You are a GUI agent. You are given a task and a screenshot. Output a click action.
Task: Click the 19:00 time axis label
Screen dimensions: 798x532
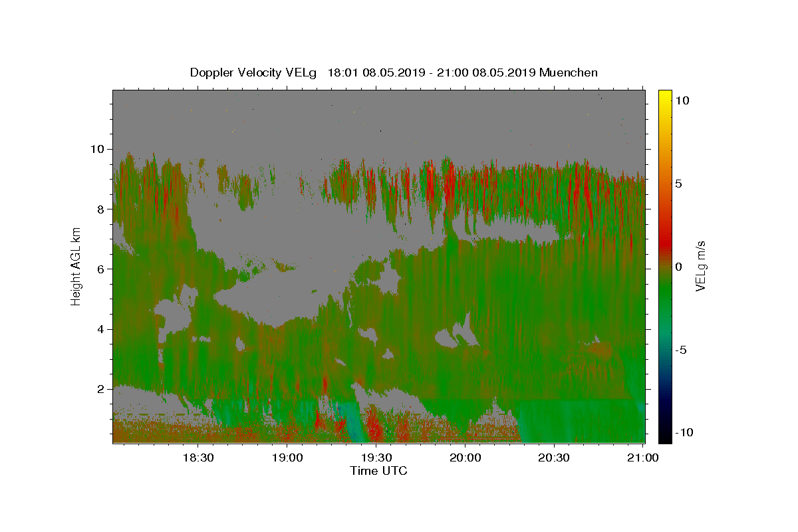point(287,458)
